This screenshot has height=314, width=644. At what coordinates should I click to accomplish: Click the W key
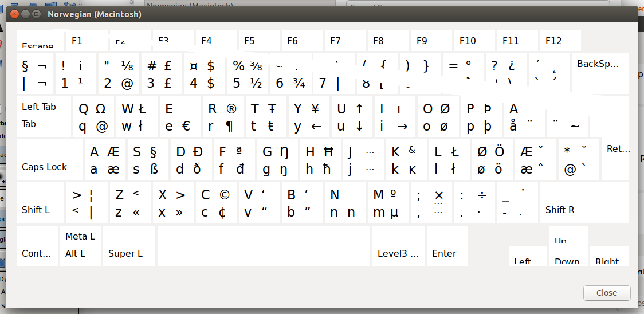(137, 116)
